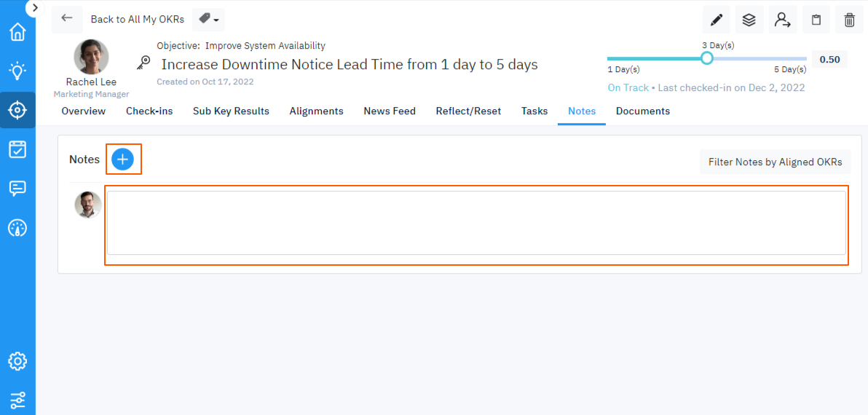This screenshot has width=868, height=415.
Task: Expand the left sidebar with chevron
Action: [x=34, y=7]
